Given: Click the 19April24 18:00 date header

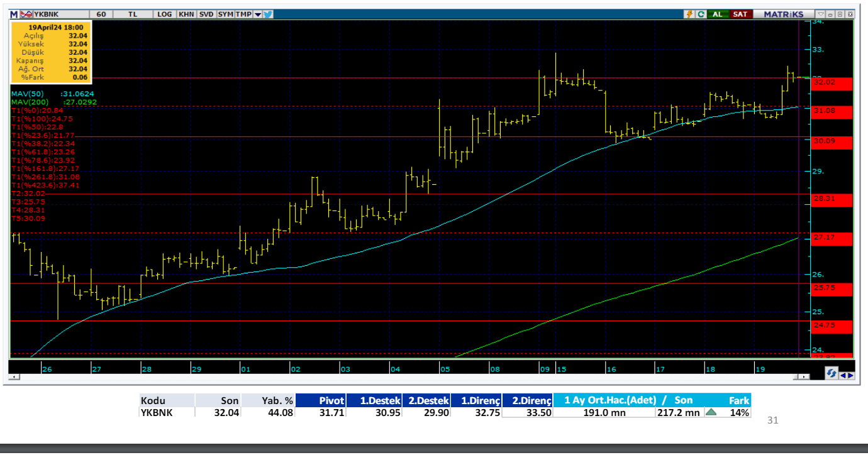Looking at the screenshot, I should pyautogui.click(x=55, y=28).
